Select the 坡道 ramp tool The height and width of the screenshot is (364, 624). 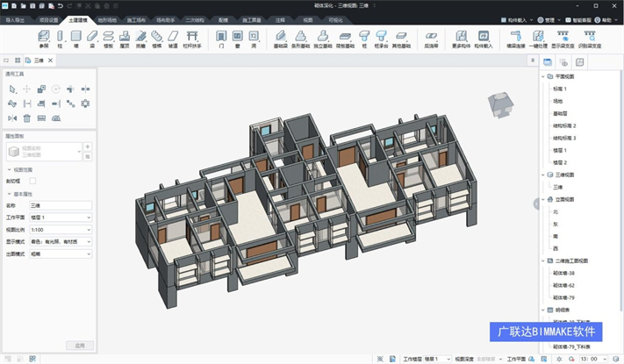tap(173, 39)
